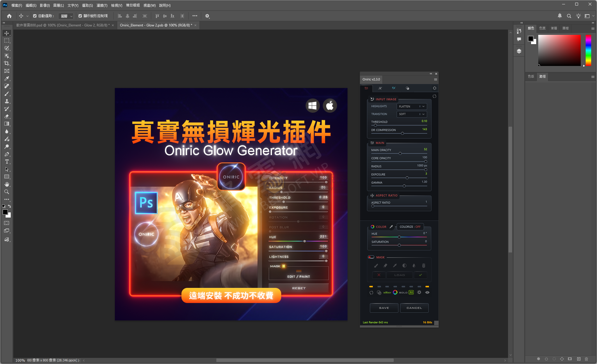Click the options bar gear icon
The width and height of the screenshot is (597, 364).
click(x=207, y=16)
